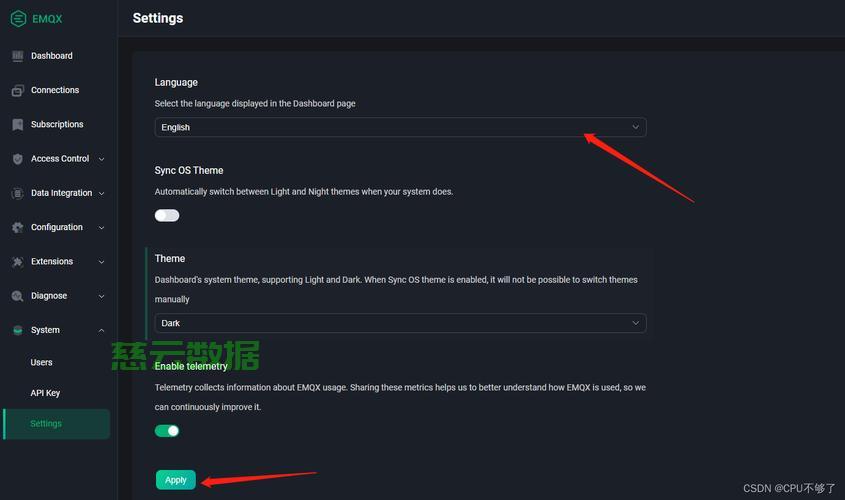Click the Diagnose magnifier icon
Image resolution: width=845 pixels, height=500 pixels.
[18, 296]
